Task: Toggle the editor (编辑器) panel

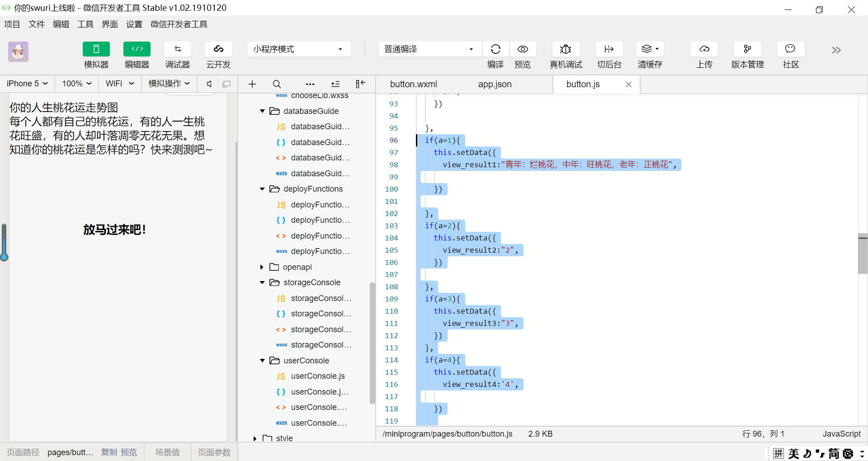Action: (137, 49)
